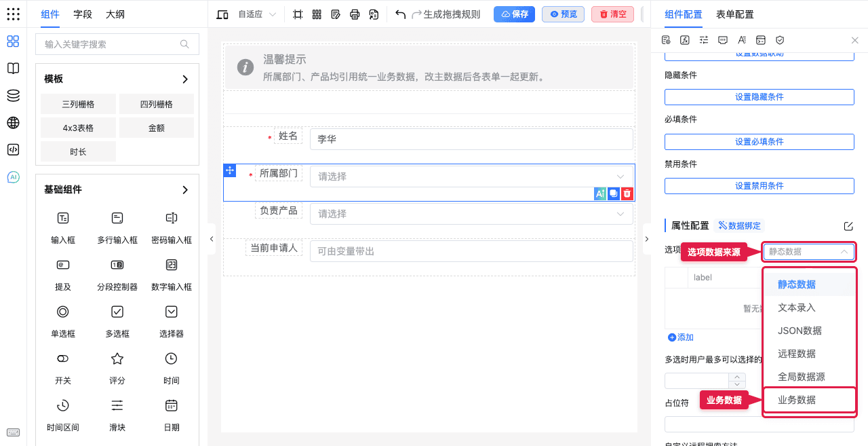Add the 单选框 component
Image resolution: width=868 pixels, height=446 pixels.
pyautogui.click(x=63, y=321)
